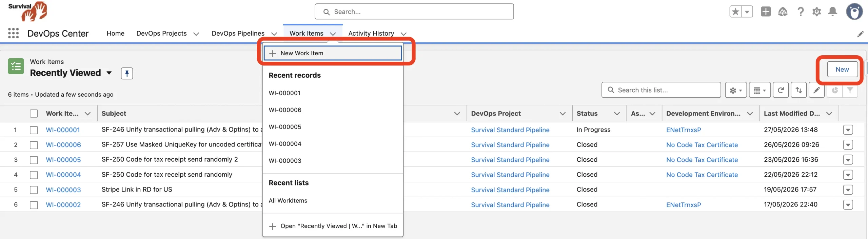Click the filter funnel icon

[850, 90]
